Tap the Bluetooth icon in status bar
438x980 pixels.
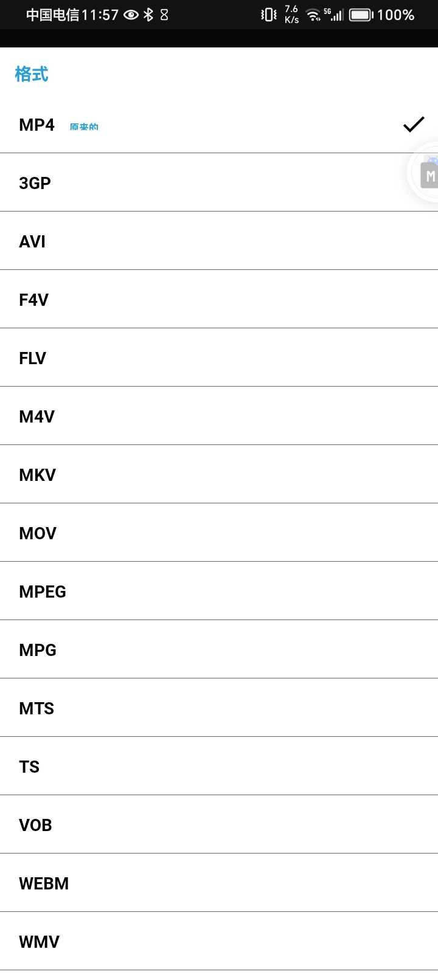148,15
